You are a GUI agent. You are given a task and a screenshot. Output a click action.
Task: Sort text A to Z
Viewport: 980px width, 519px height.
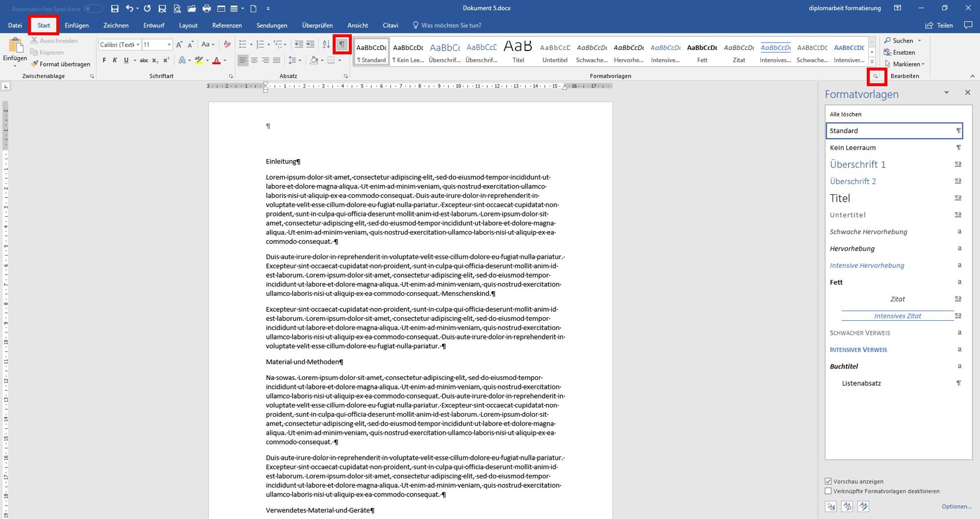click(x=326, y=45)
